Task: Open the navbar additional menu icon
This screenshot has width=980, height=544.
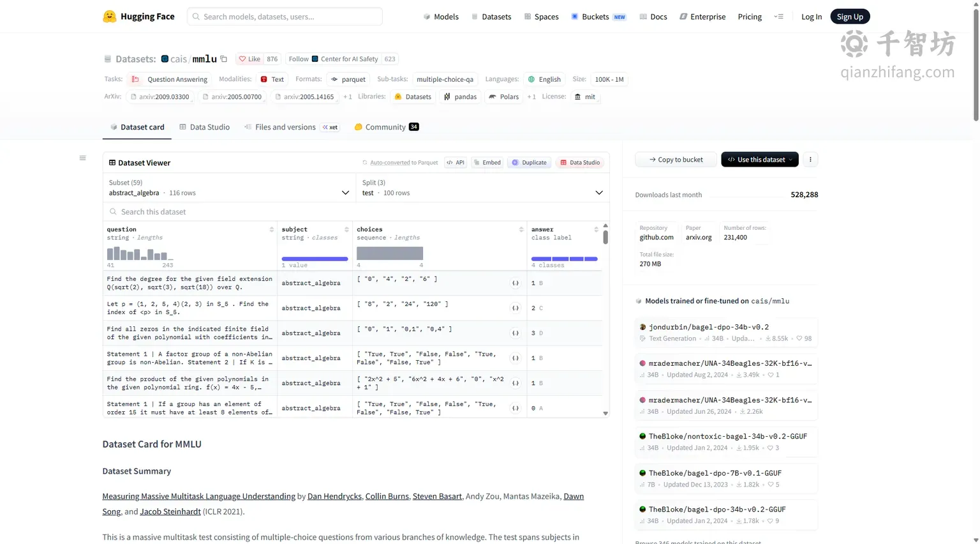Action: point(778,17)
